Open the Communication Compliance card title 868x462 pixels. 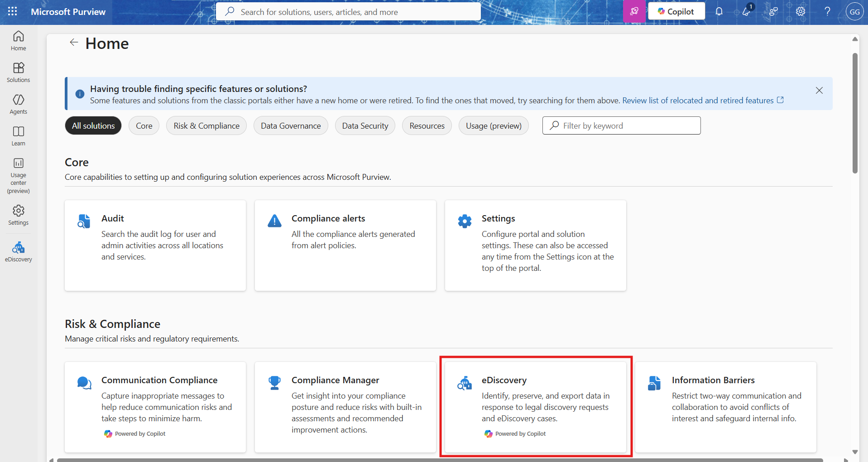[159, 380]
